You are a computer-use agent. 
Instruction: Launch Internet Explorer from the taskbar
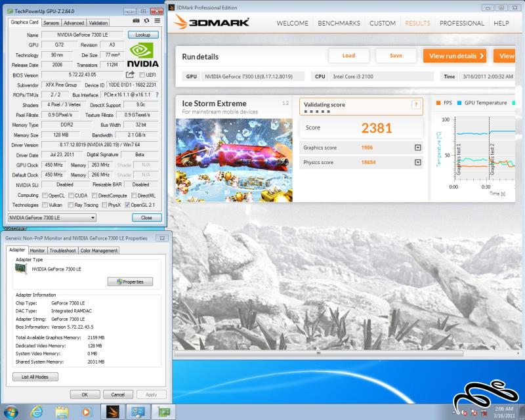(37, 411)
